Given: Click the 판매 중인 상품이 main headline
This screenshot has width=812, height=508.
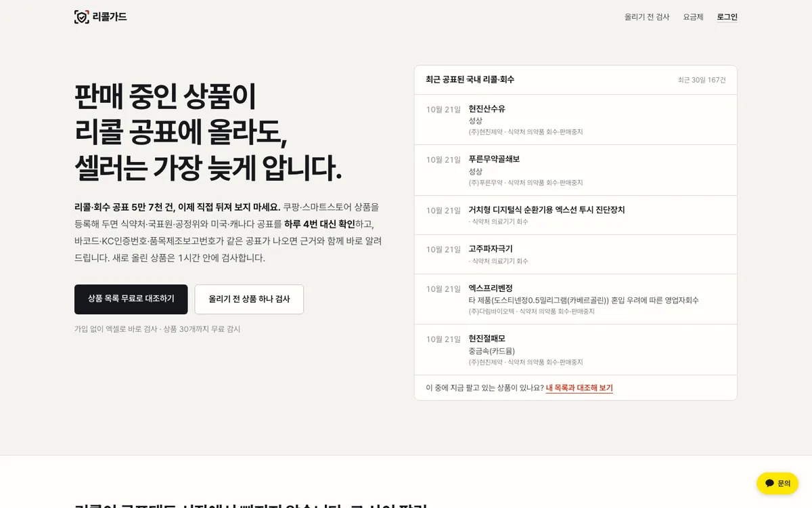Looking at the screenshot, I should click(x=166, y=97).
